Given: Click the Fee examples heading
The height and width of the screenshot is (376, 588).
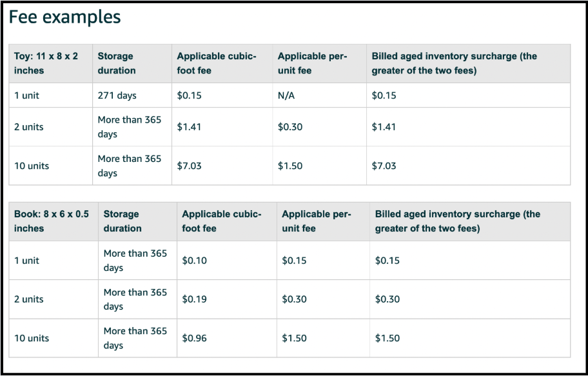Looking at the screenshot, I should coord(64,17).
